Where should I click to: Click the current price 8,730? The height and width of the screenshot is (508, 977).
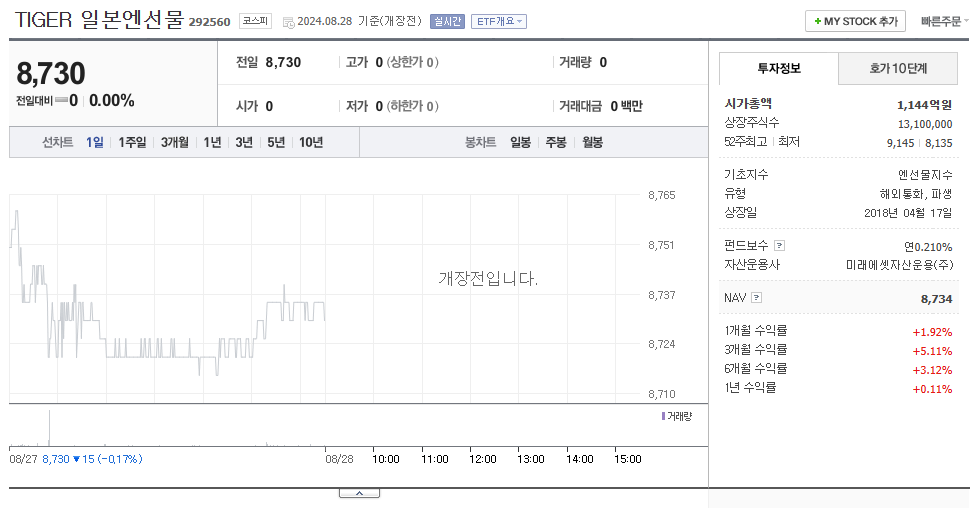[50, 74]
